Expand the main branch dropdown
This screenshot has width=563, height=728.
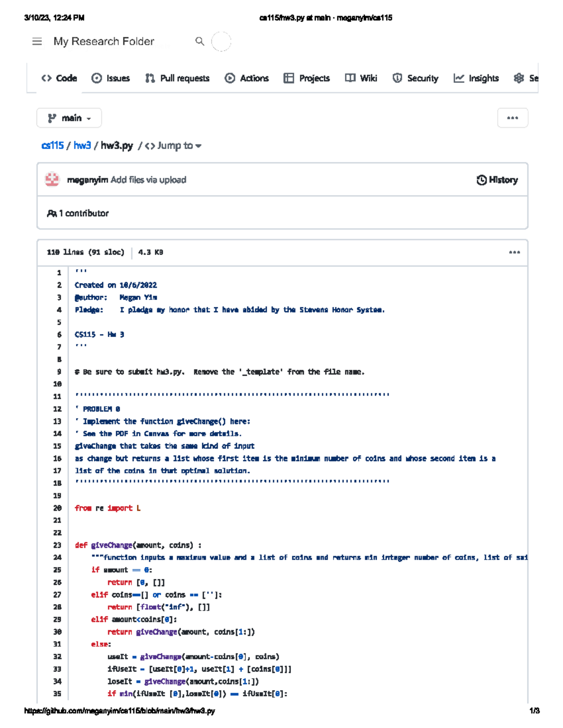click(69, 118)
